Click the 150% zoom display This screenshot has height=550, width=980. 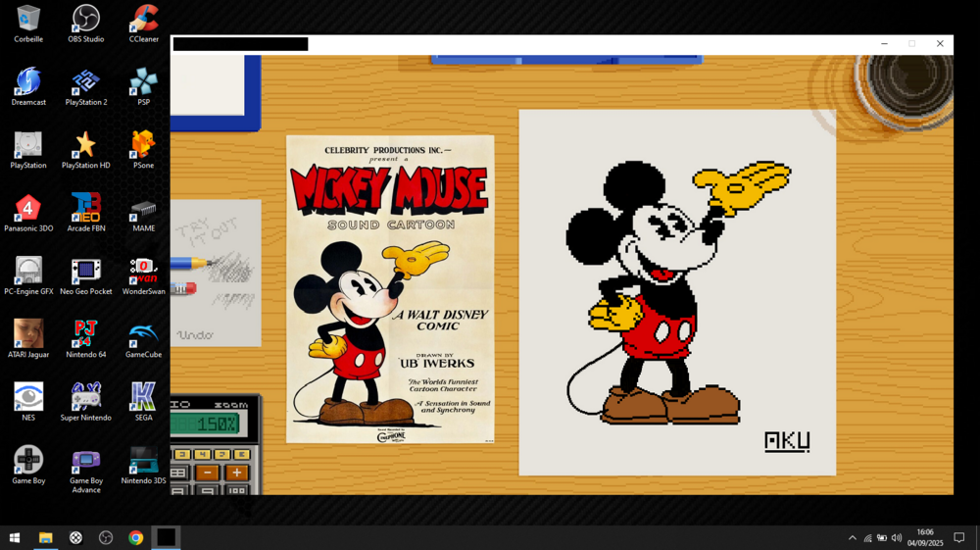click(205, 425)
